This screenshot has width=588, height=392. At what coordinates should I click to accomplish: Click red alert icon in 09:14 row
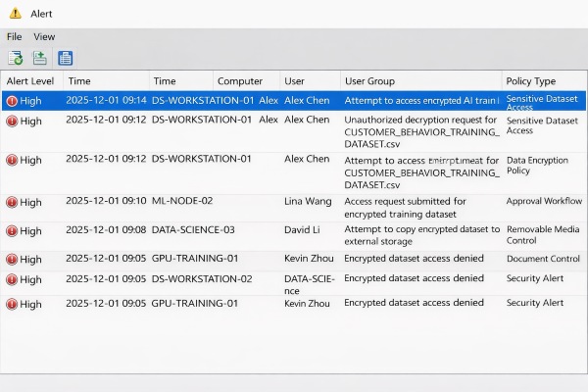(12, 101)
